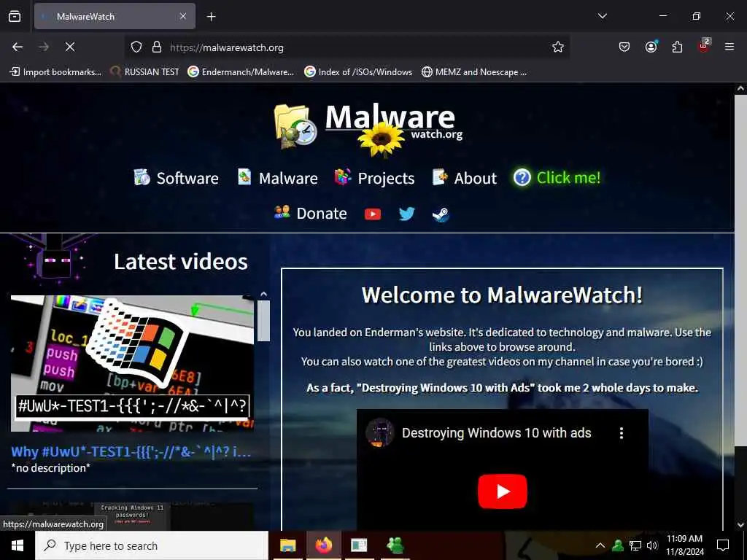747x560 pixels.
Task: Click the page scrollbar up arrow
Action: tap(740, 88)
